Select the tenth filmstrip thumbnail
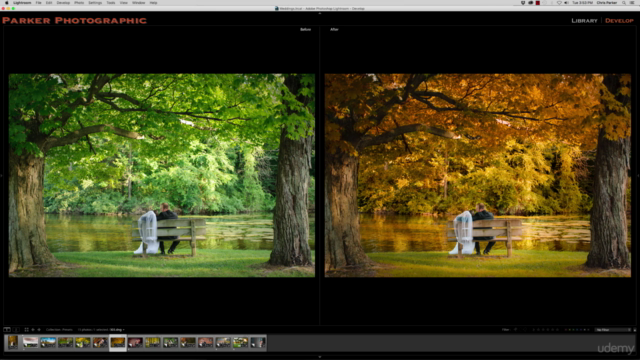The width and height of the screenshot is (640, 360). coord(170,342)
